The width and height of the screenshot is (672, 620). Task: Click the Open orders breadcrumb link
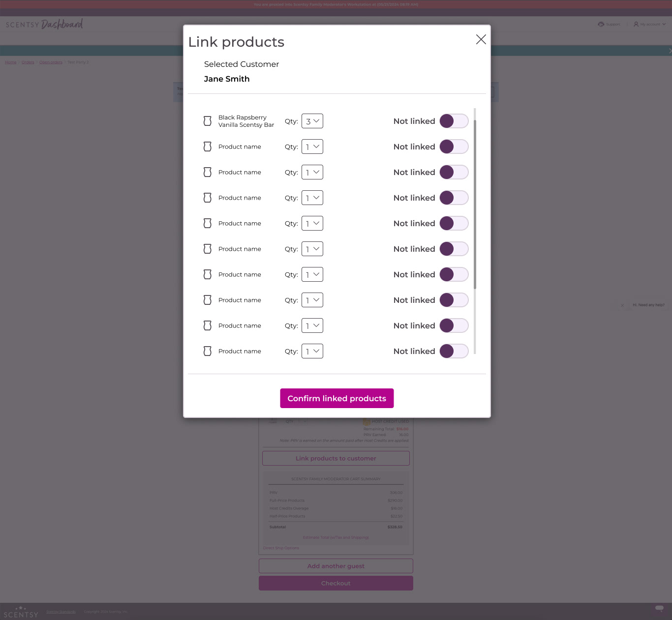click(51, 62)
